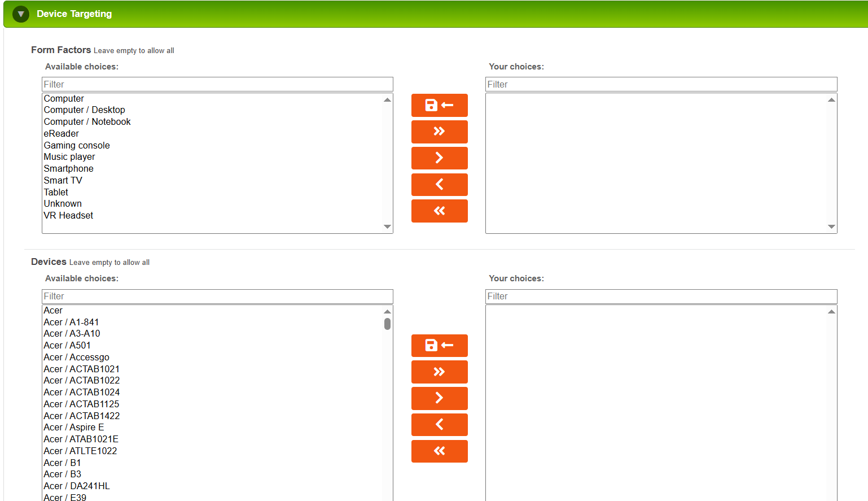Click the Devices list scrollbar thumb
This screenshot has height=501, width=868.
tap(387, 324)
